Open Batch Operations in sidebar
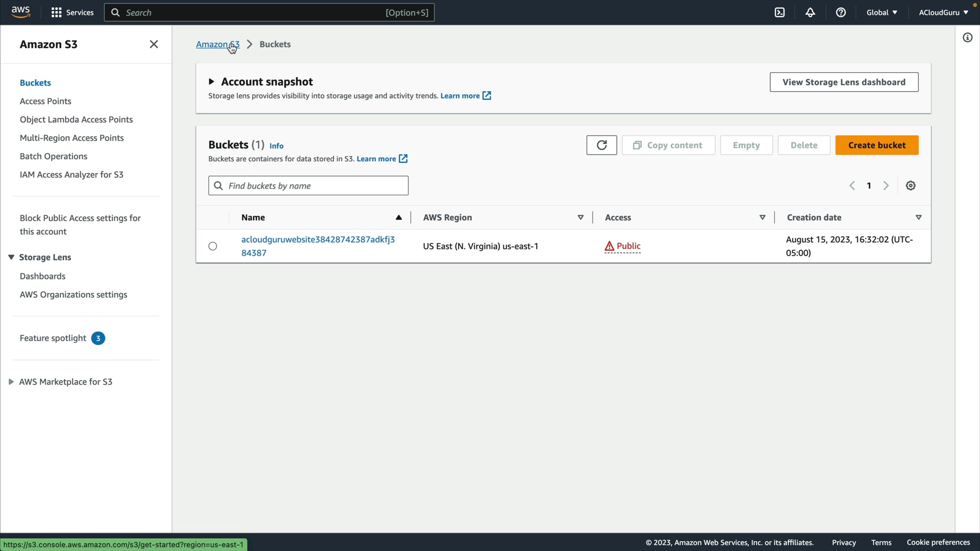Viewport: 980px width, 551px height. click(x=54, y=156)
